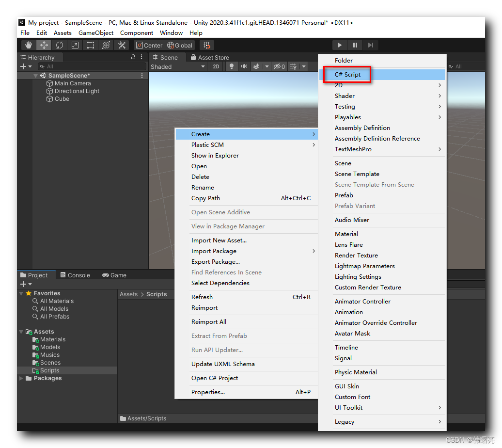Switch to Game tab
The image size is (502, 448).
pyautogui.click(x=114, y=275)
